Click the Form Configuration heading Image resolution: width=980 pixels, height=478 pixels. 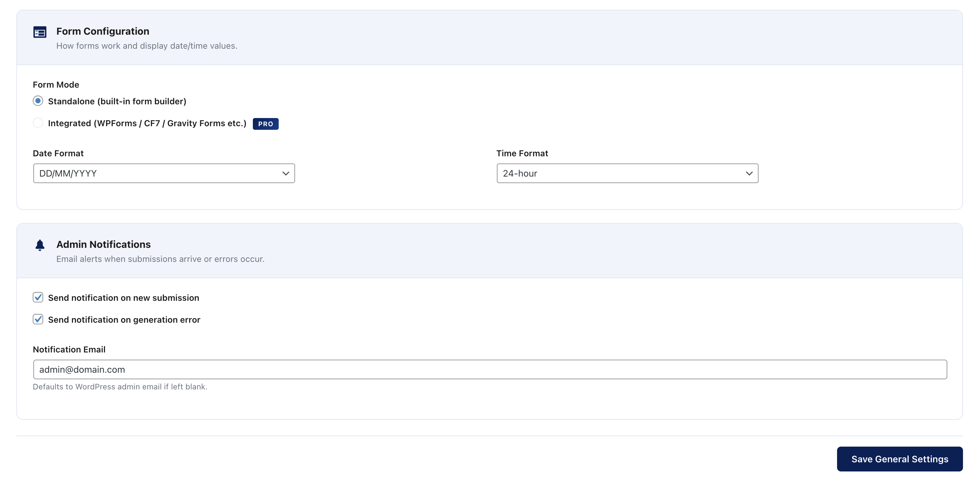pos(103,31)
